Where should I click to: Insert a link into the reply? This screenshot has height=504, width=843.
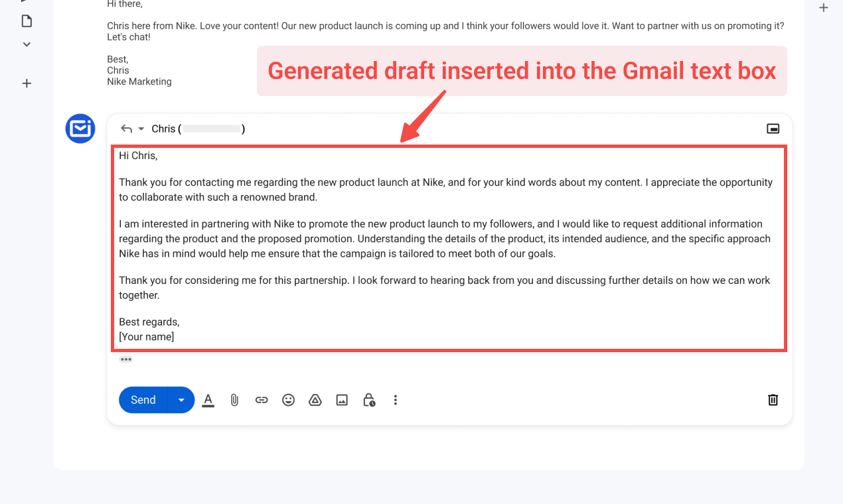262,400
